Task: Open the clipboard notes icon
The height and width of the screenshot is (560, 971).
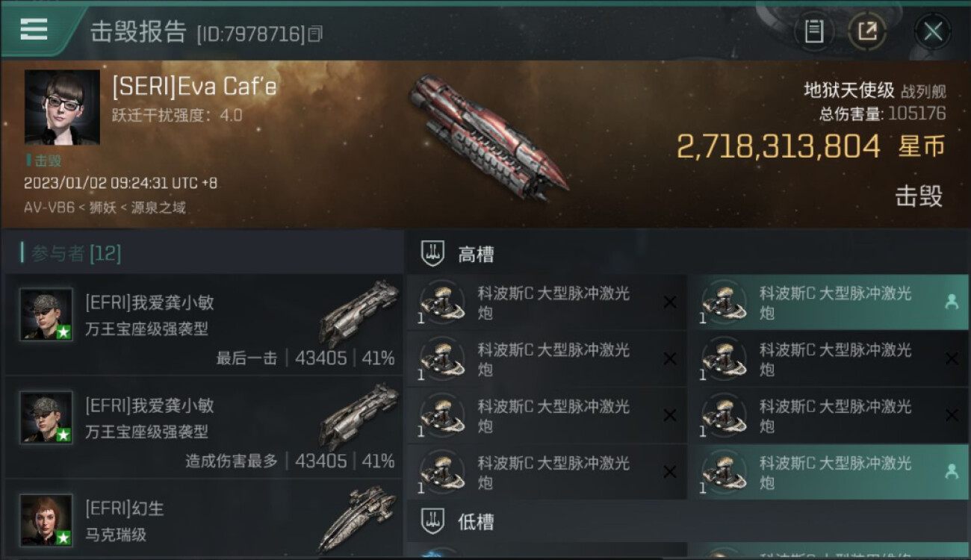Action: click(x=813, y=31)
